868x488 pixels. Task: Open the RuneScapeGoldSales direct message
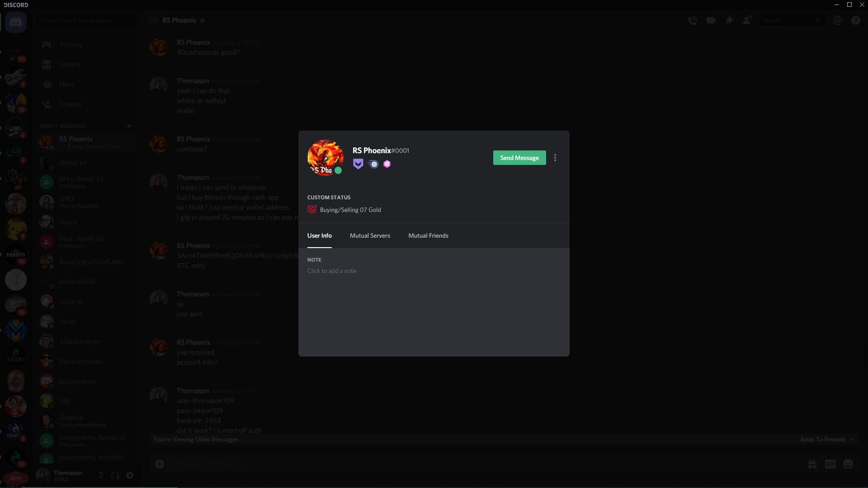tap(86, 262)
